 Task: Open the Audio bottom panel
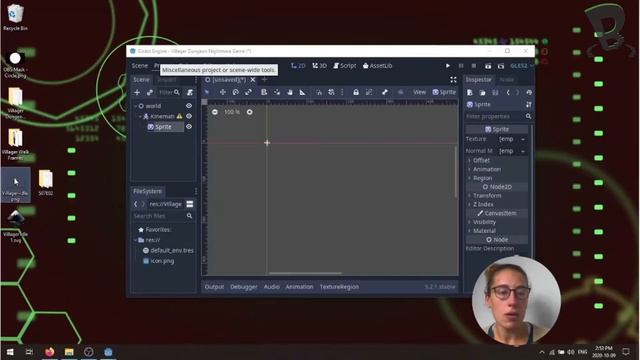coord(271,287)
